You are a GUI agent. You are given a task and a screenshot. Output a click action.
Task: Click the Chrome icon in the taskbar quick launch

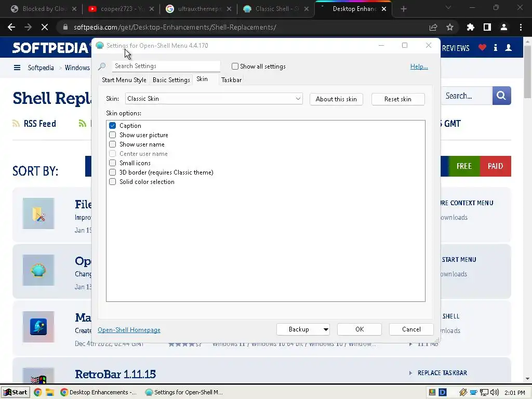pos(37,392)
